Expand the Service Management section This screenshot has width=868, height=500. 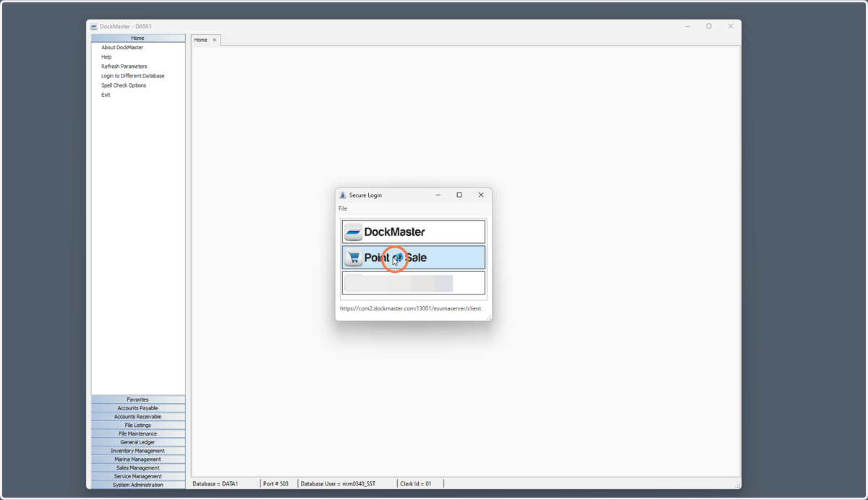click(138, 477)
